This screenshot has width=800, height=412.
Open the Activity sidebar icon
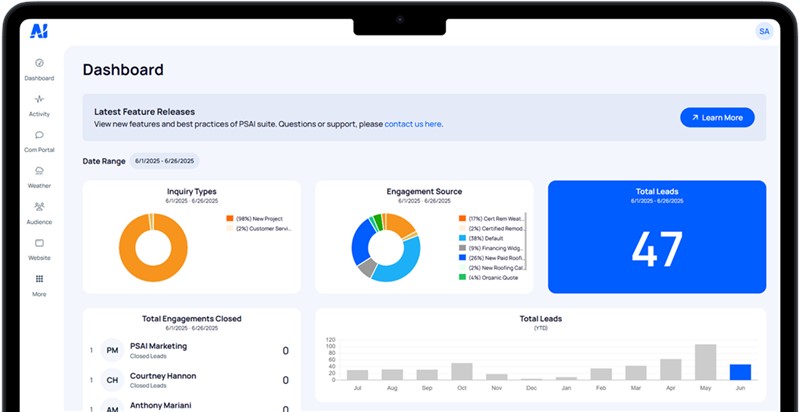coord(39,99)
